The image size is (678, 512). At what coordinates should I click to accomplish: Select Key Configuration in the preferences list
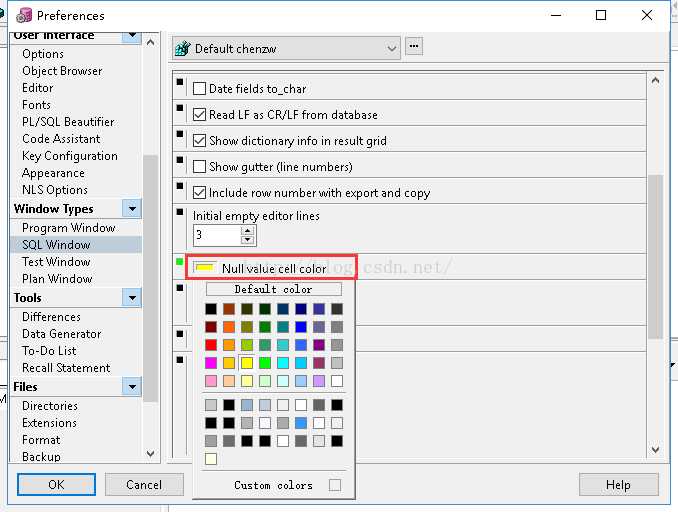(x=70, y=156)
